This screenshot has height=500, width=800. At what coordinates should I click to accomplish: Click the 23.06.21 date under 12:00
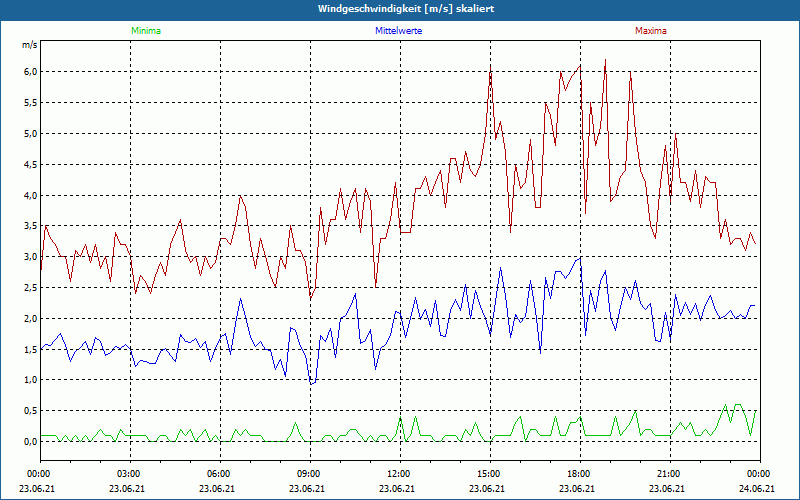[397, 488]
